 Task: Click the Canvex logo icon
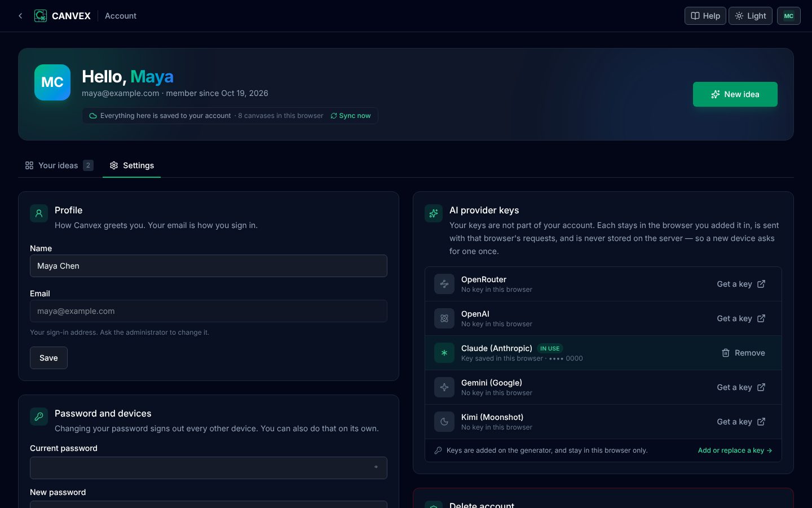point(41,16)
